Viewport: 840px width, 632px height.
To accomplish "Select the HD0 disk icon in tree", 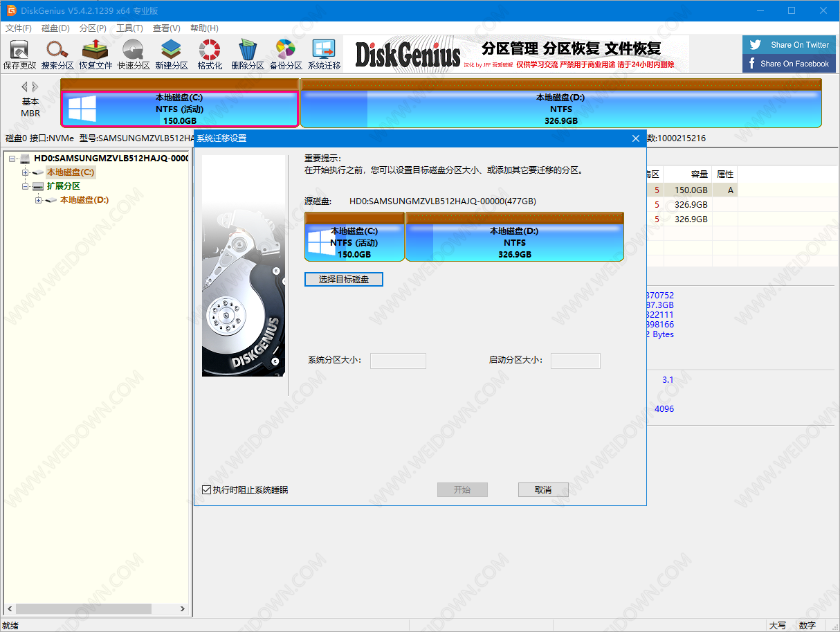I will pos(26,159).
